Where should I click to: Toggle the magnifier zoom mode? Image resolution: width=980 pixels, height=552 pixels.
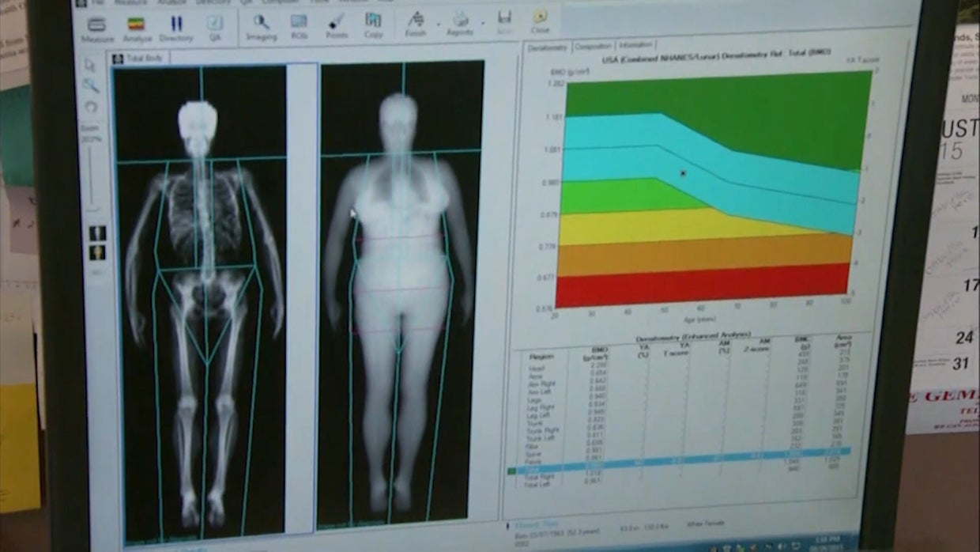point(93,83)
